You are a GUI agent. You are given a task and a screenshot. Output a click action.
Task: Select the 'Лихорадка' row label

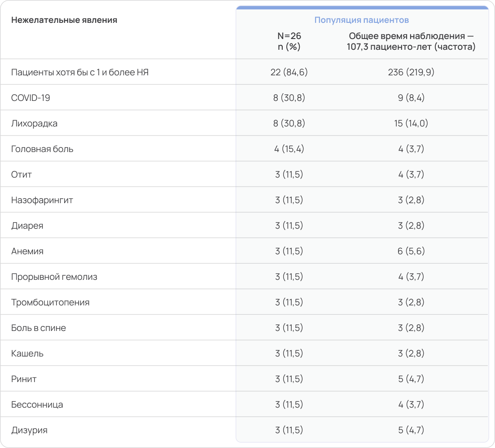(x=35, y=123)
